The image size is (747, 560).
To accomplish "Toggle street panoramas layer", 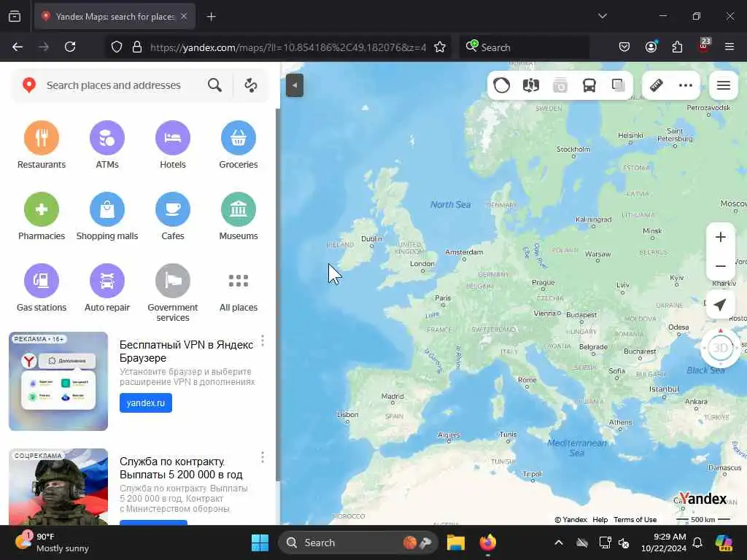I will point(531,86).
